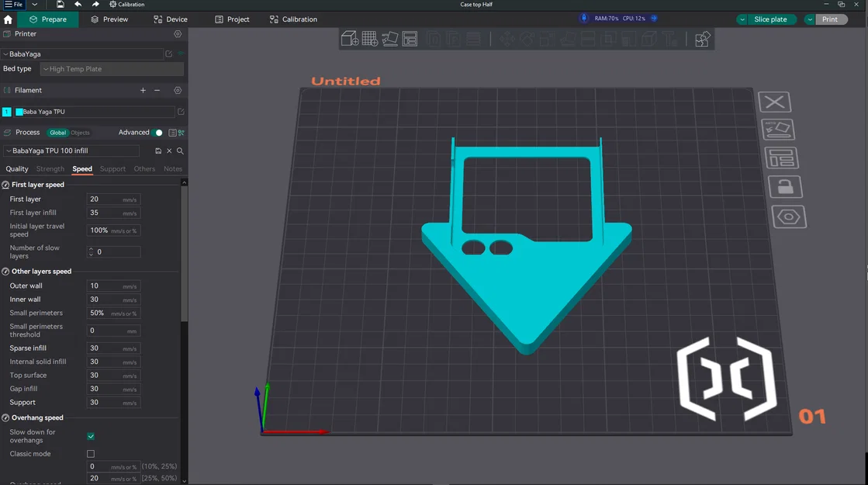Switch to the Device tab

tap(171, 19)
